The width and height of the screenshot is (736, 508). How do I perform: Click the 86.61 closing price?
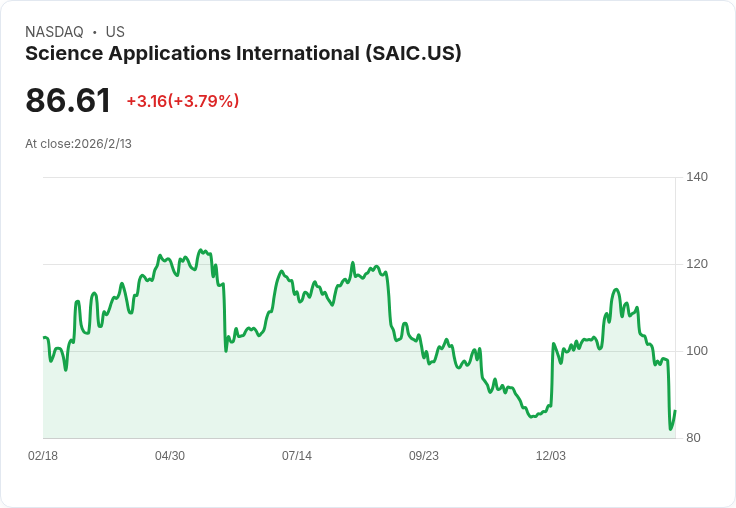coord(68,101)
